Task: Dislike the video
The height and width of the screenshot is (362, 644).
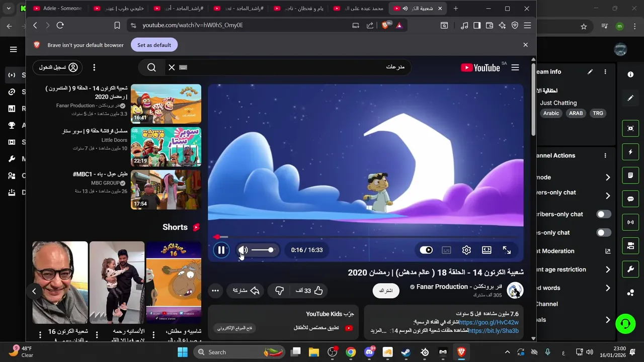Action: (x=280, y=291)
